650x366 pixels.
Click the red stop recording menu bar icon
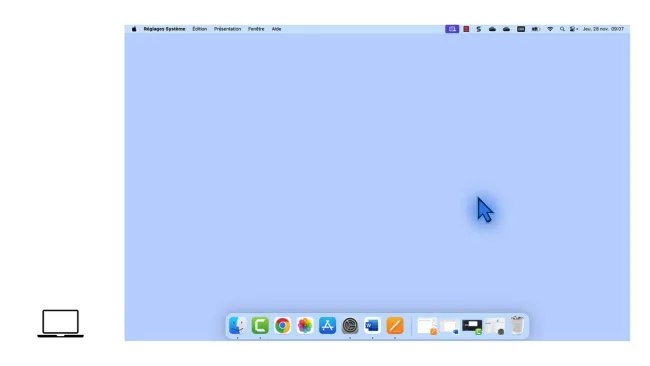466,29
